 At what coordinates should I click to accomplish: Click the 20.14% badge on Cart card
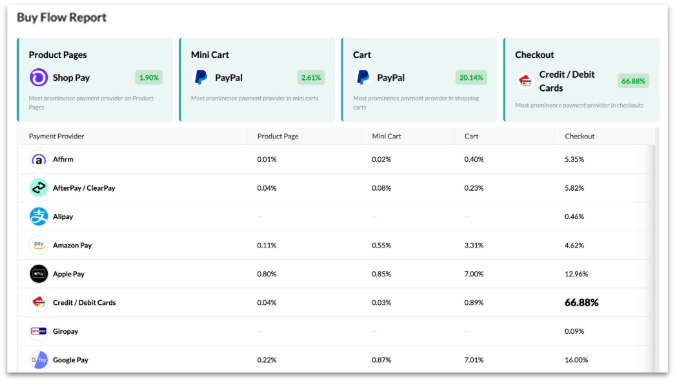[471, 77]
